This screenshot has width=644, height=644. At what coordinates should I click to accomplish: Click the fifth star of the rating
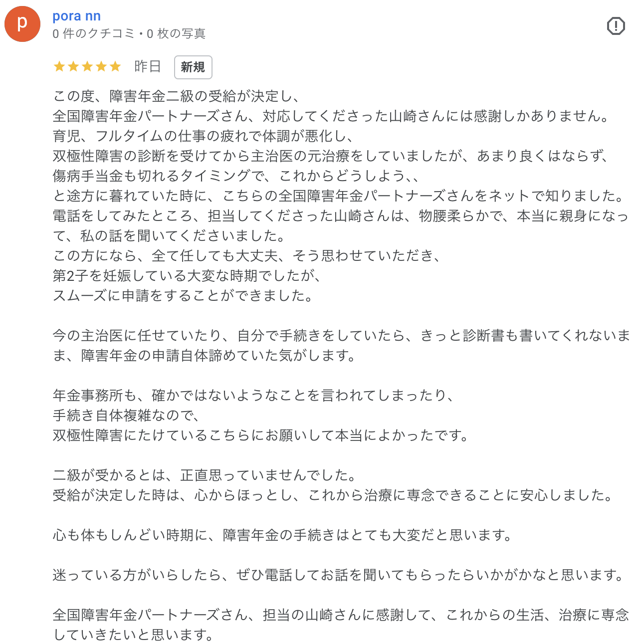click(x=115, y=66)
